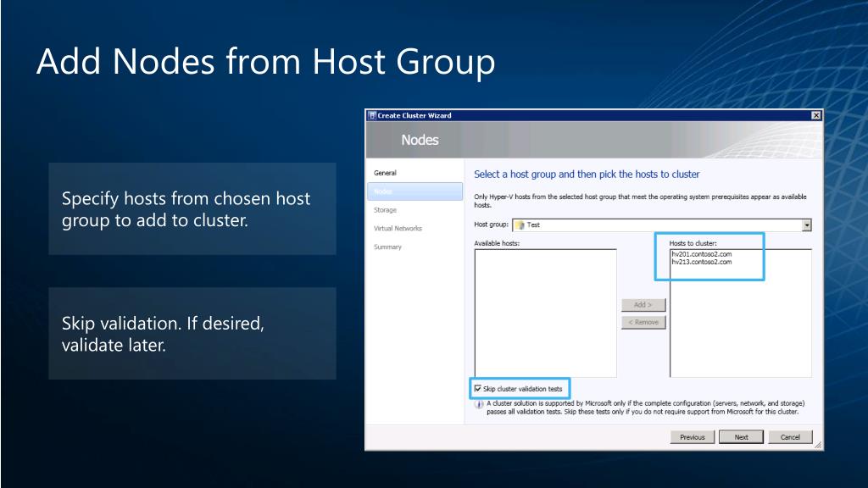Go to the General wizard page

(385, 173)
